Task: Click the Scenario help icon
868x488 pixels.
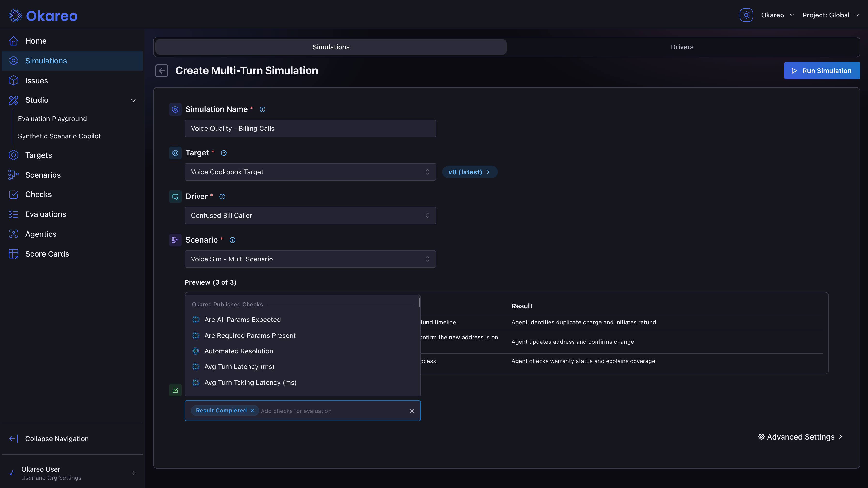Action: click(x=232, y=240)
